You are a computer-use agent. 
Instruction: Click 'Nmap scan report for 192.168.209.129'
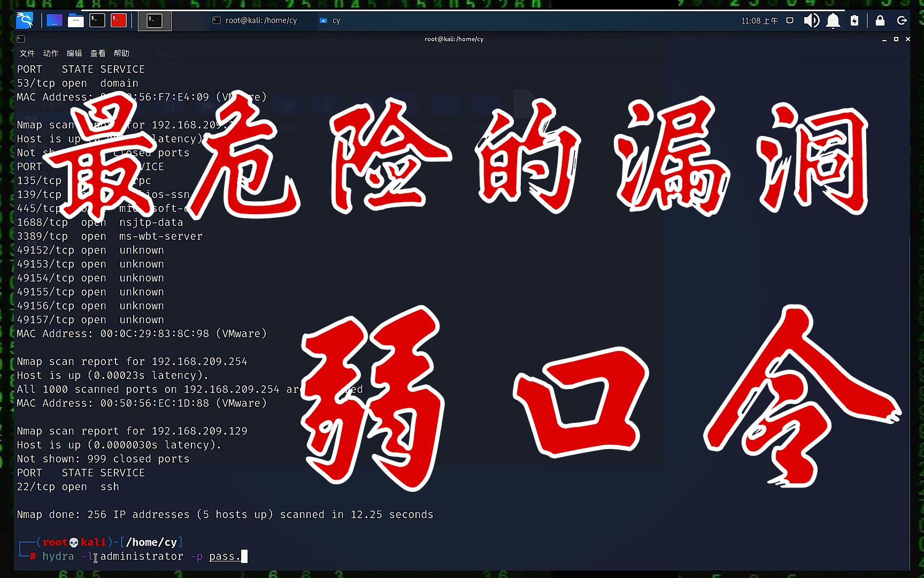tap(132, 431)
